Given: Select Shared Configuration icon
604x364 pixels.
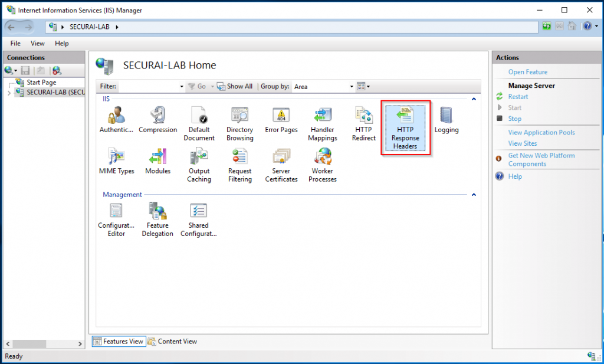Looking at the screenshot, I should 199,219.
